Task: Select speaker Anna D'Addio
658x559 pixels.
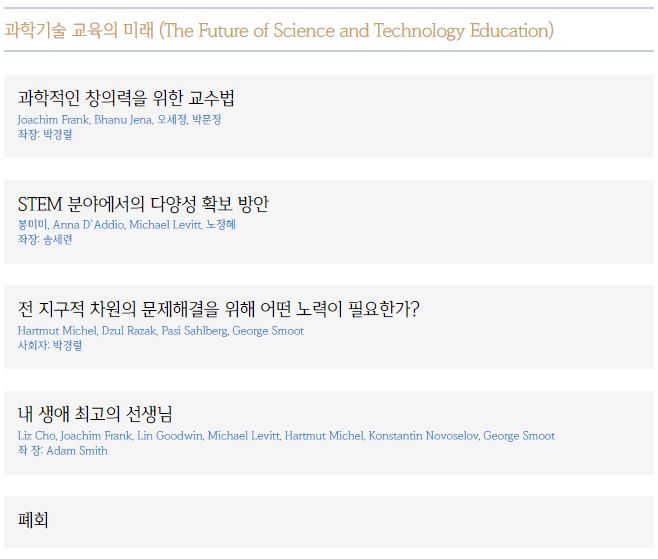Action: (89, 225)
